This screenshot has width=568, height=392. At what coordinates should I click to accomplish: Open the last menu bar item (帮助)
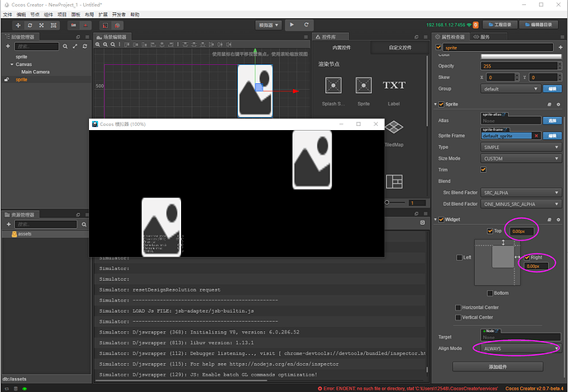(x=135, y=15)
